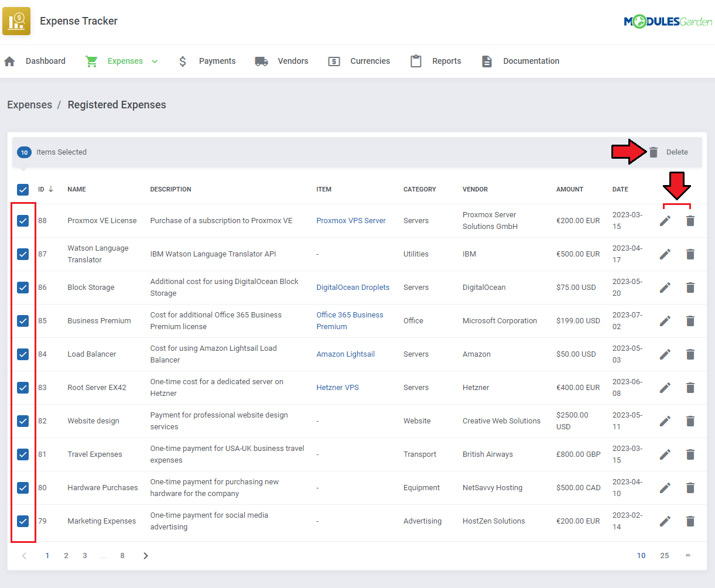Screen dimensions: 715x588
Task: Sort by the ID column arrow
Action: pos(51,189)
